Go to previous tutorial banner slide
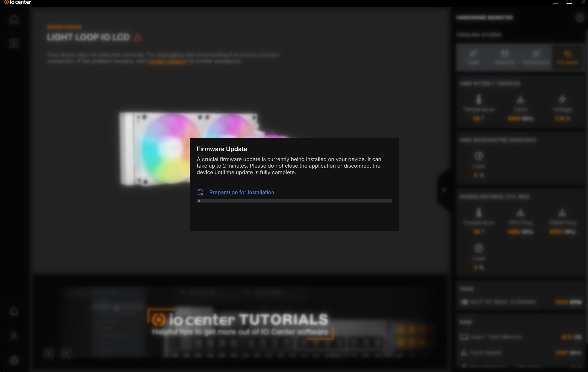Screen dimensions: 588x372 click(x=49, y=353)
